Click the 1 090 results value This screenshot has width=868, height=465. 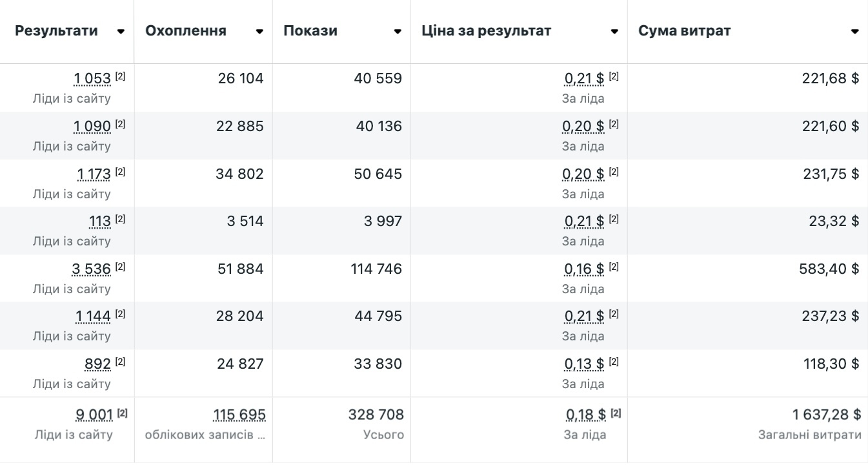point(92,127)
